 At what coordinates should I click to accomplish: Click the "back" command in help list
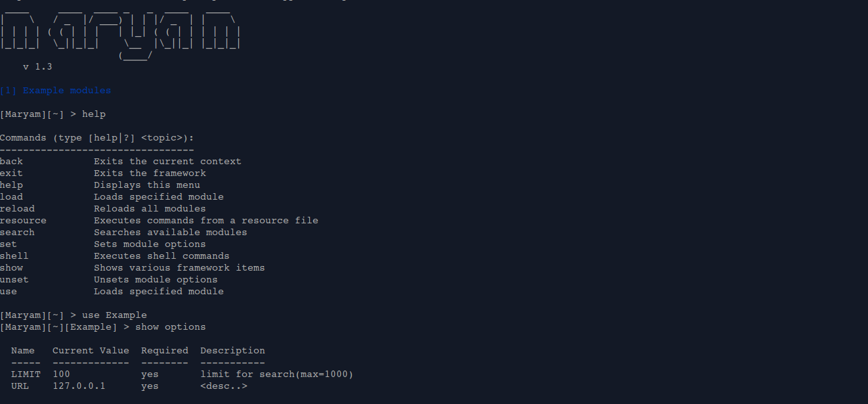tap(11, 162)
